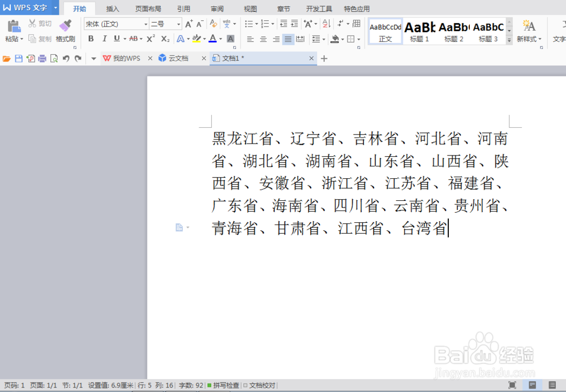Open the 引用 (References) tab
The width and height of the screenshot is (566, 392).
184,8
